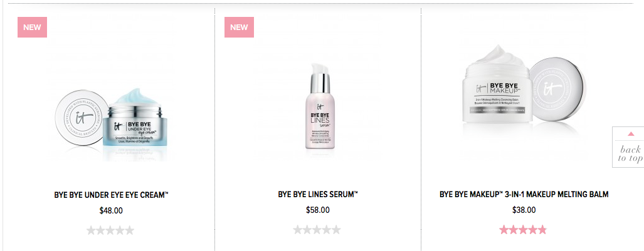
Task: Click the $38.00 balm price
Action: coord(524,211)
